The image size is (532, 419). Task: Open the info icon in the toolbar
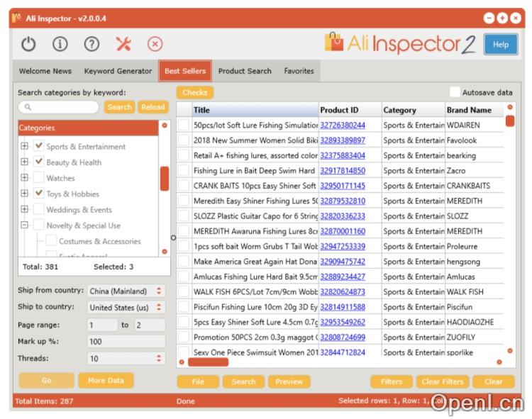pyautogui.click(x=60, y=44)
